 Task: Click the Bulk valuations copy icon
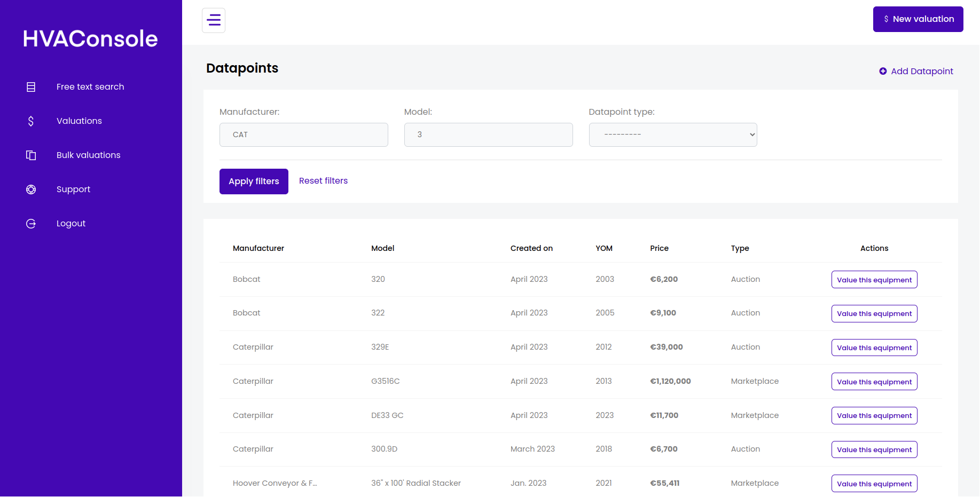pyautogui.click(x=31, y=155)
